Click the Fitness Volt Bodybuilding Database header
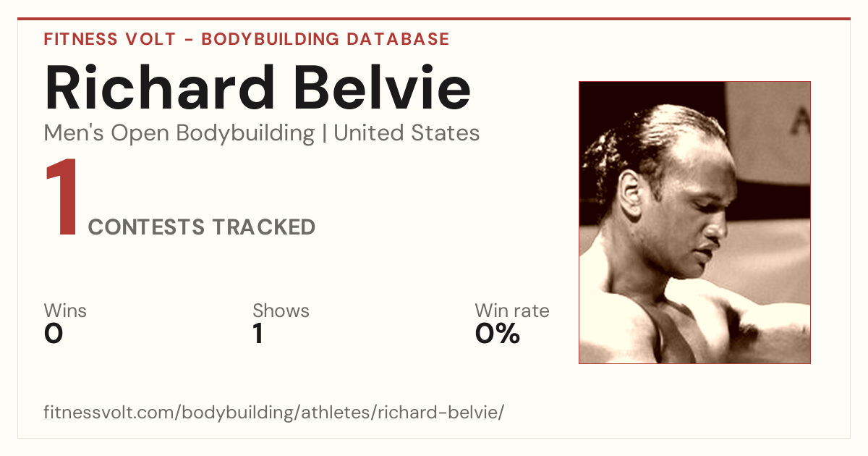 (247, 39)
